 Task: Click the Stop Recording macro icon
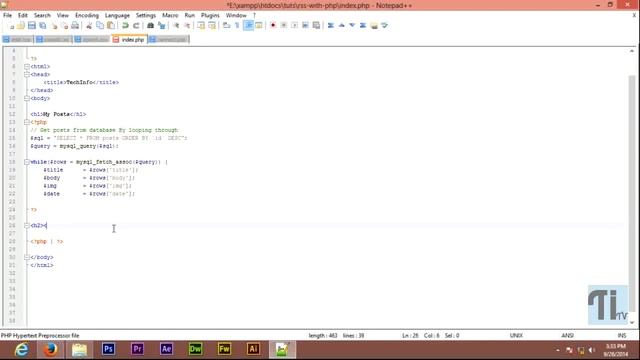coord(284,26)
